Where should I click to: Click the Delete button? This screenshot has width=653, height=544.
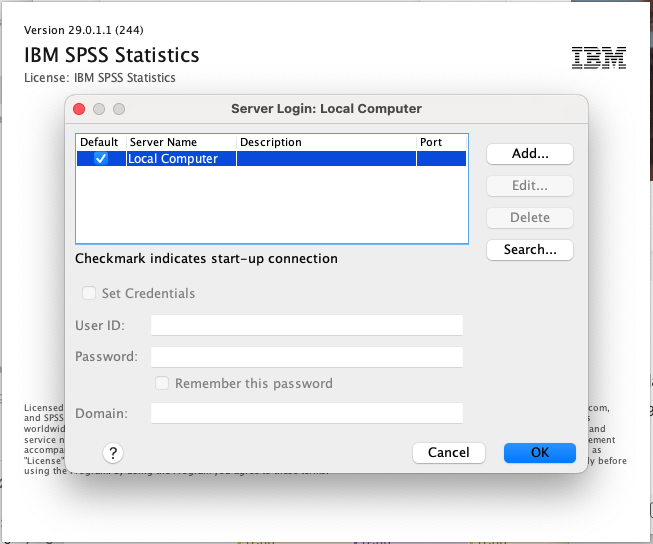coord(530,218)
